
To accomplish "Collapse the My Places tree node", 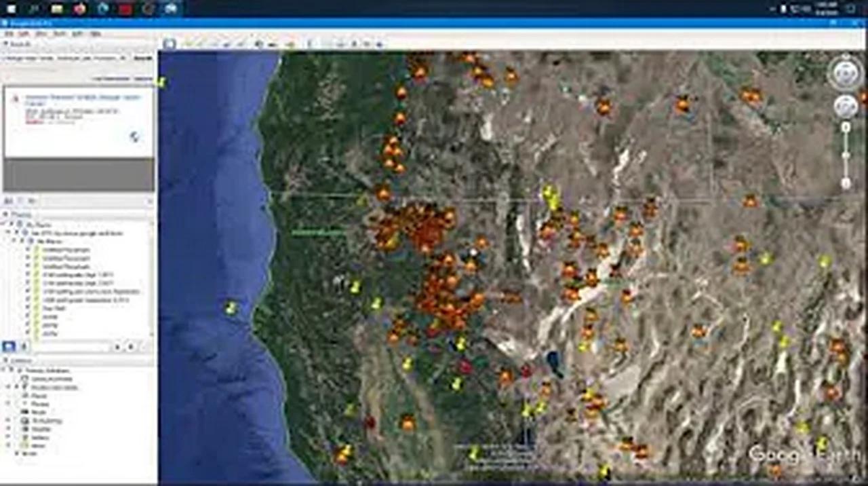I will (5, 223).
